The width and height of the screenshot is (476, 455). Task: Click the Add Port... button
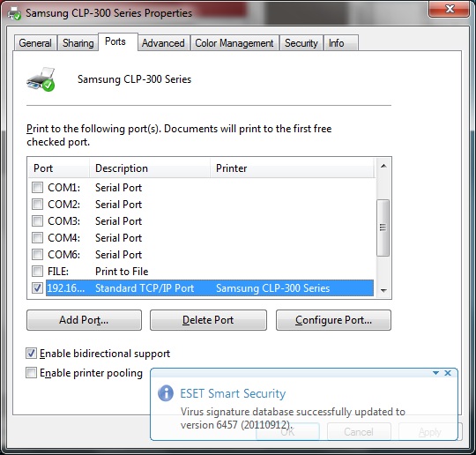click(84, 320)
